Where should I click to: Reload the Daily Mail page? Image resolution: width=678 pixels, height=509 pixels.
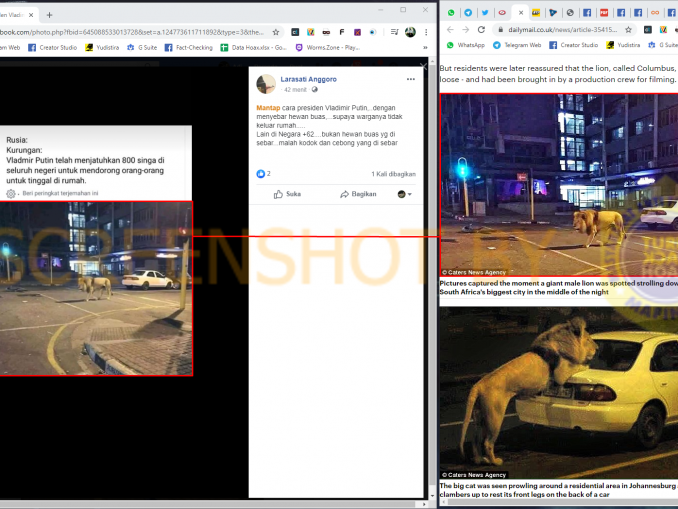481,29
